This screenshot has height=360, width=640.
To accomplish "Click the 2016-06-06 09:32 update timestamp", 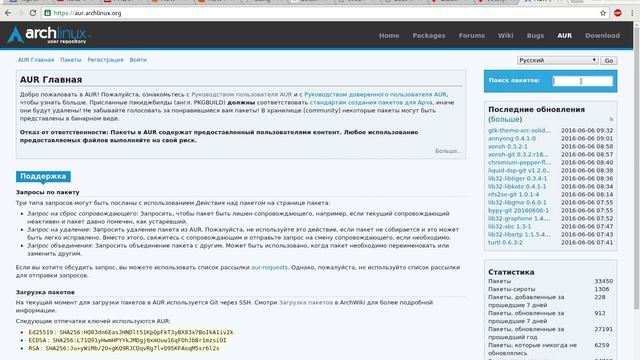I will click(587, 130).
